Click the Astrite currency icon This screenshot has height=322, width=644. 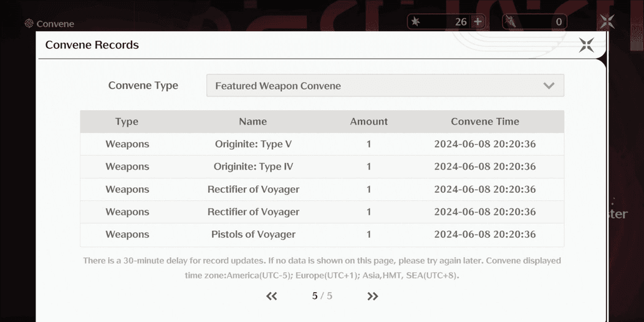tap(416, 22)
